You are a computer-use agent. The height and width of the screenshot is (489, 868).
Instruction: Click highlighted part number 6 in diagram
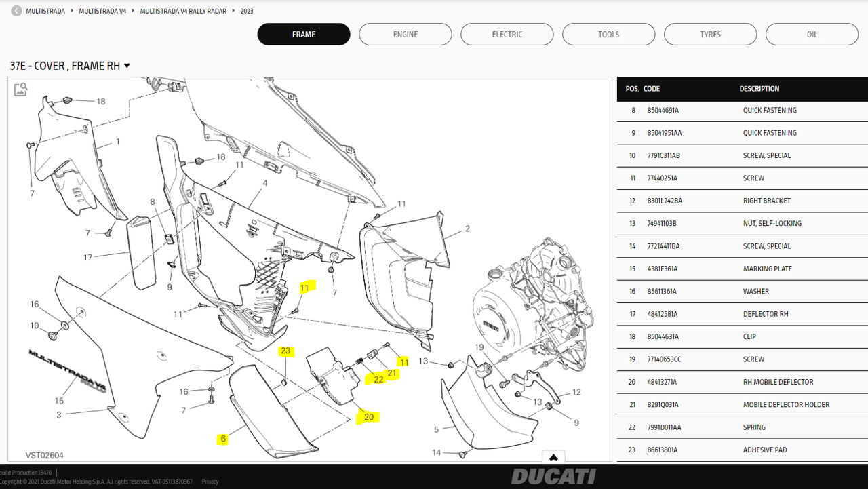click(223, 439)
